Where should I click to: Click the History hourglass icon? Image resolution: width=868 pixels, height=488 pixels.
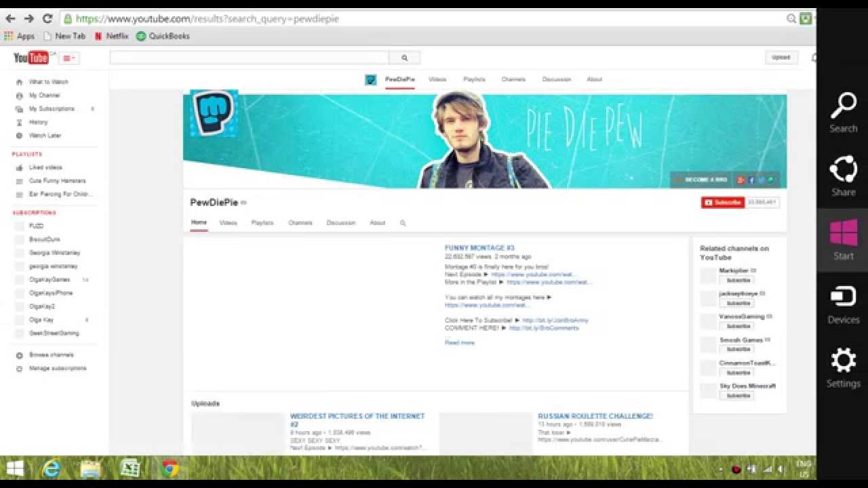(19, 123)
